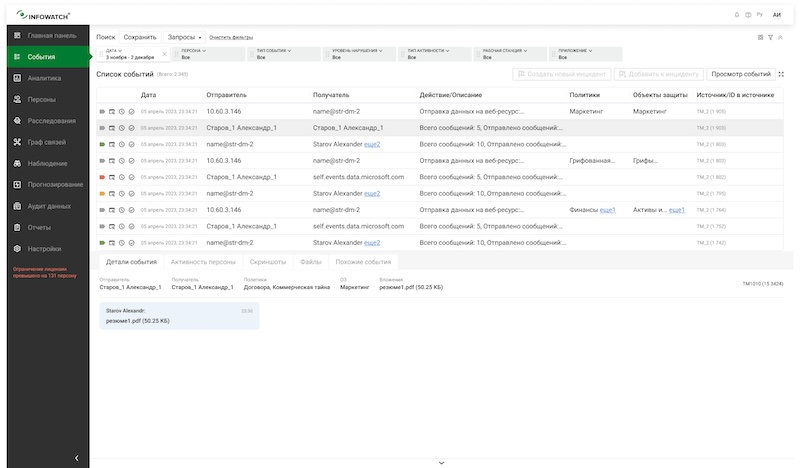Select the События sidebar item
This screenshot has height=468, width=800.
click(x=48, y=57)
